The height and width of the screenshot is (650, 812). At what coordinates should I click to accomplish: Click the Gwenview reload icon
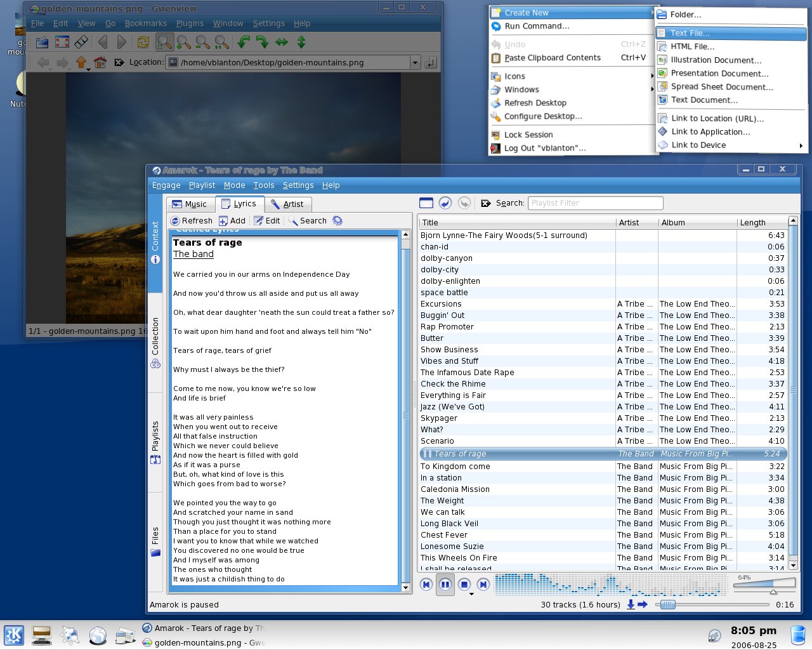tap(143, 43)
